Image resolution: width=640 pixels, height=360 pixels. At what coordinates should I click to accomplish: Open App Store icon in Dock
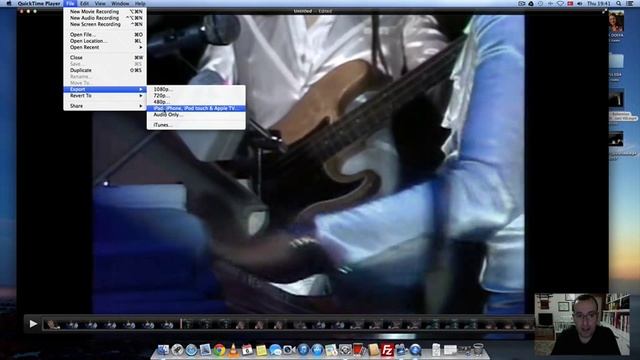click(317, 350)
